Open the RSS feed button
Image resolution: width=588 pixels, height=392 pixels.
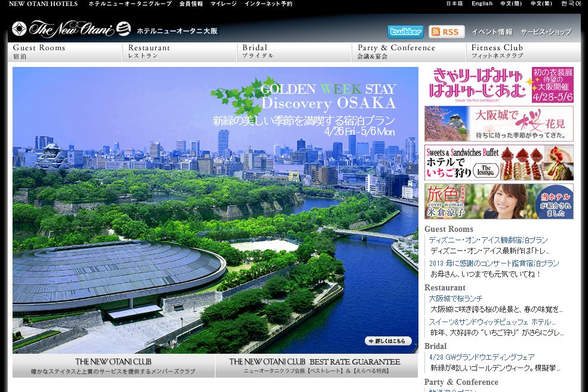[447, 32]
